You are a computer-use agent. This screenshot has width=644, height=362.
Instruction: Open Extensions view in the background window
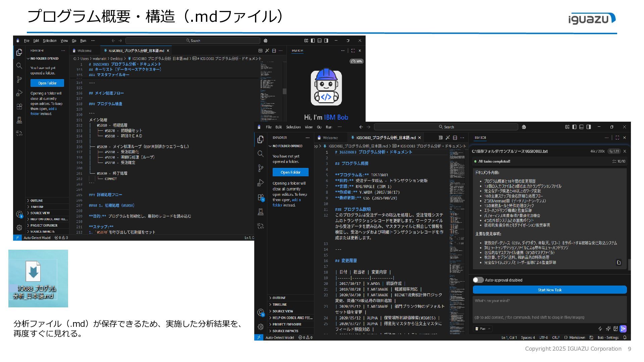pos(19,107)
